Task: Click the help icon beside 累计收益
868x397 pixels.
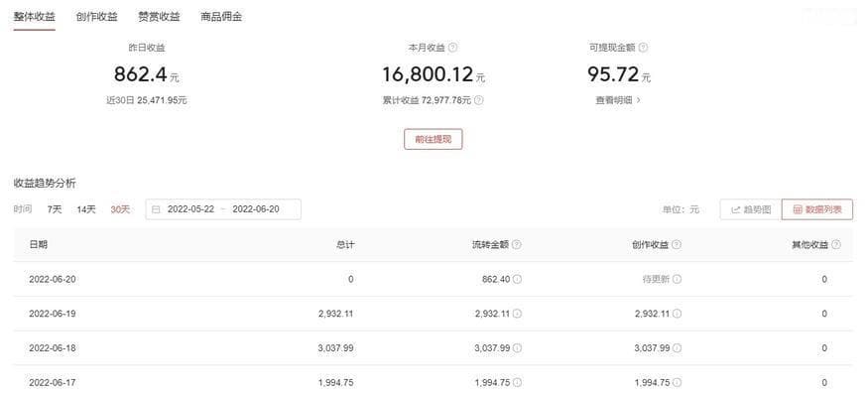Action: [x=479, y=100]
